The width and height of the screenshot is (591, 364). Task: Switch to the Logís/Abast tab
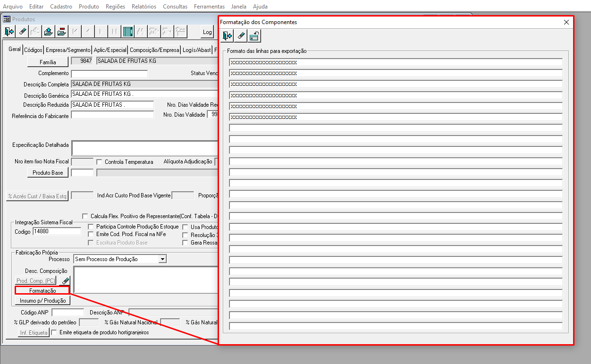(197, 50)
